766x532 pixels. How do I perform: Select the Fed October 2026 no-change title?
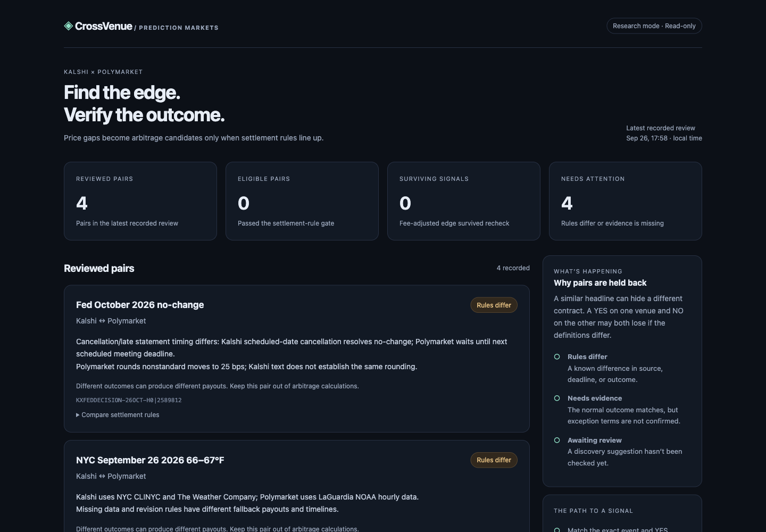click(x=140, y=305)
